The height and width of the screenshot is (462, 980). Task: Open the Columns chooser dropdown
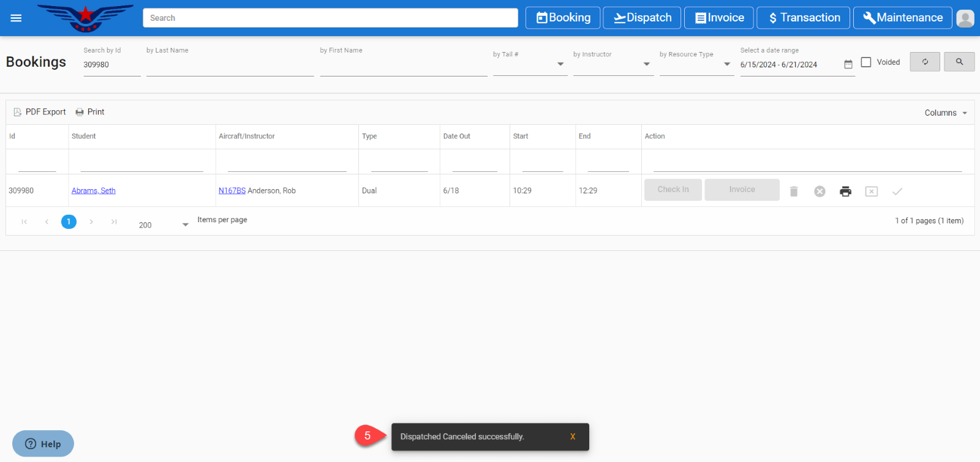(946, 113)
